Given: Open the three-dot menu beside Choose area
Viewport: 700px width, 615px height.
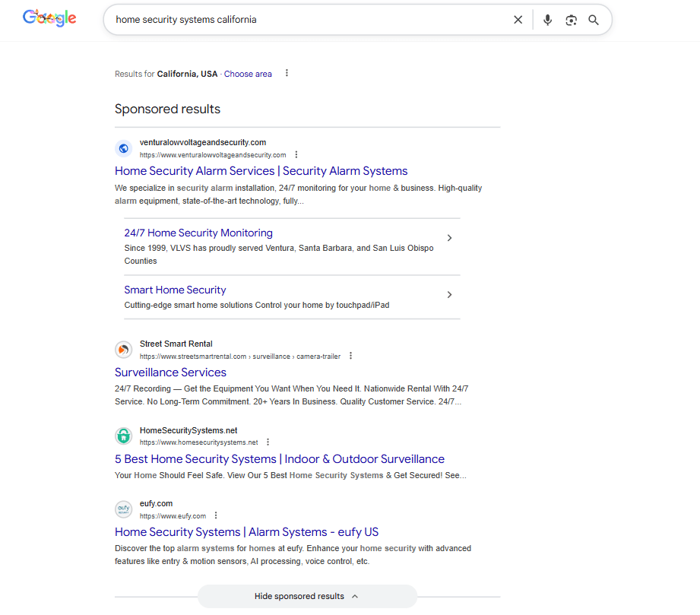Looking at the screenshot, I should (x=287, y=73).
